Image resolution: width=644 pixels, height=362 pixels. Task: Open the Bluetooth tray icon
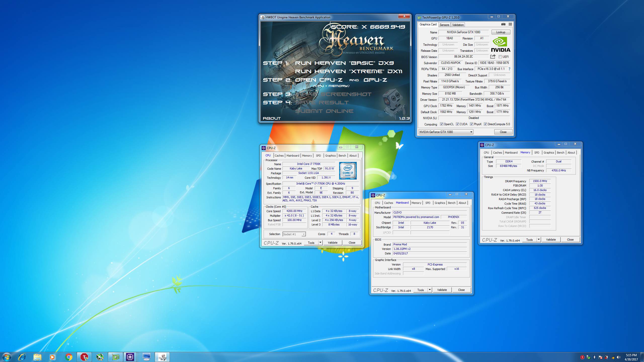[594, 357]
